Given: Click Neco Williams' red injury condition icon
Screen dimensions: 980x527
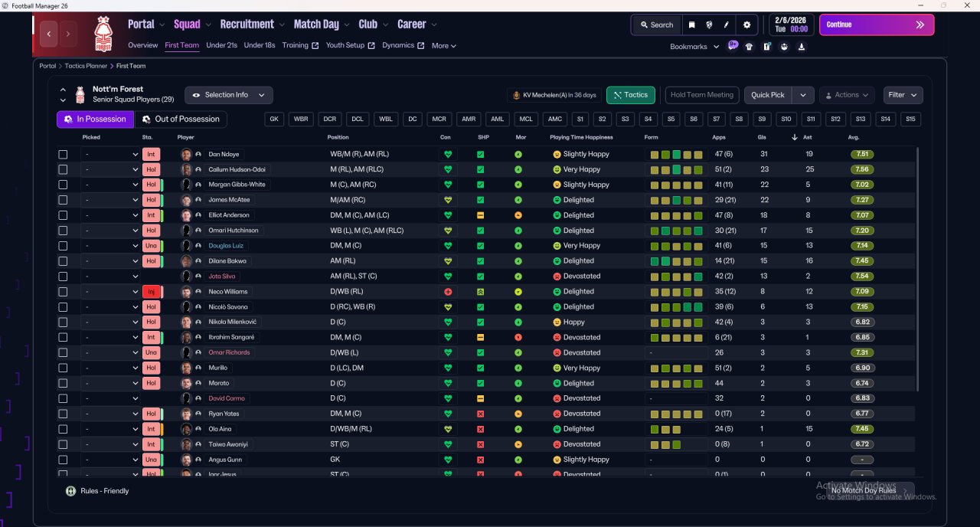Looking at the screenshot, I should point(447,292).
